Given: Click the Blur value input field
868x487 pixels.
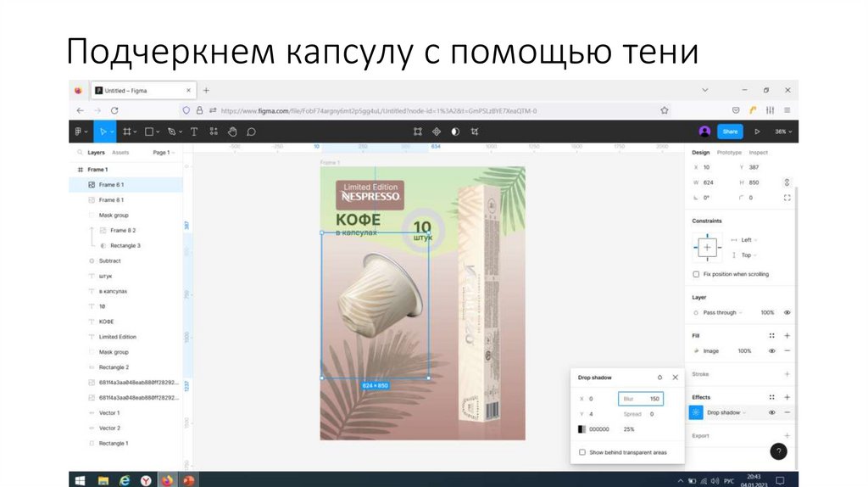Looking at the screenshot, I should click(x=641, y=399).
